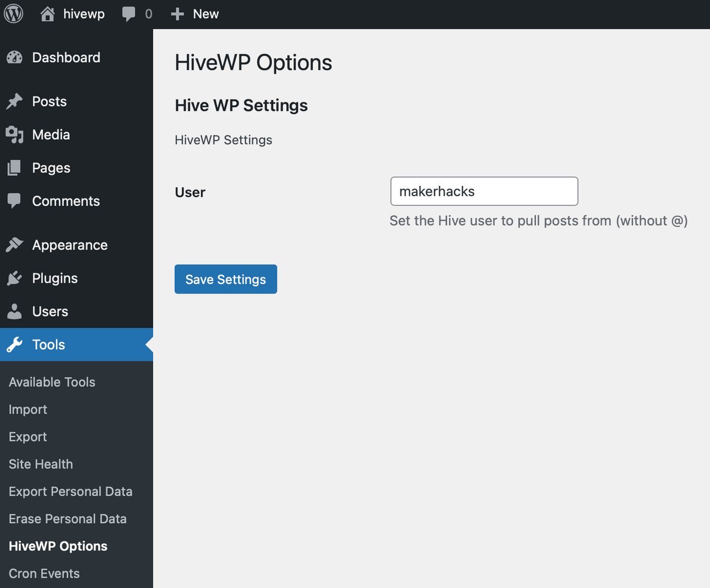Click the Save Settings button
Screen dimensions: 710x588
tap(226, 279)
